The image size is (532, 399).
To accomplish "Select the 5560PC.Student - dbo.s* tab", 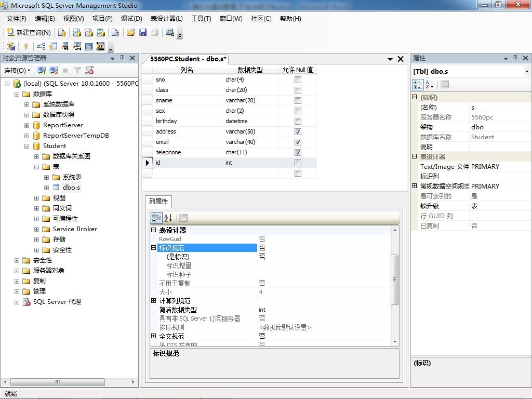I will (188, 59).
